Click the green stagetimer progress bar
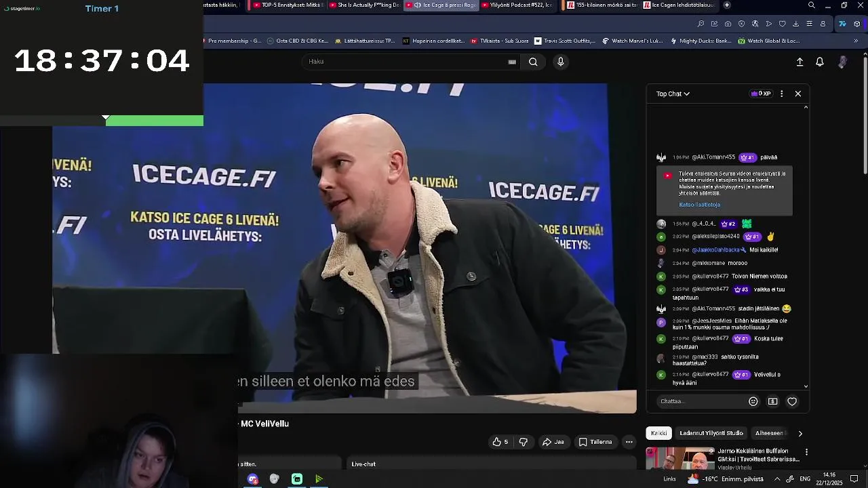The height and width of the screenshot is (488, 868). pos(155,121)
